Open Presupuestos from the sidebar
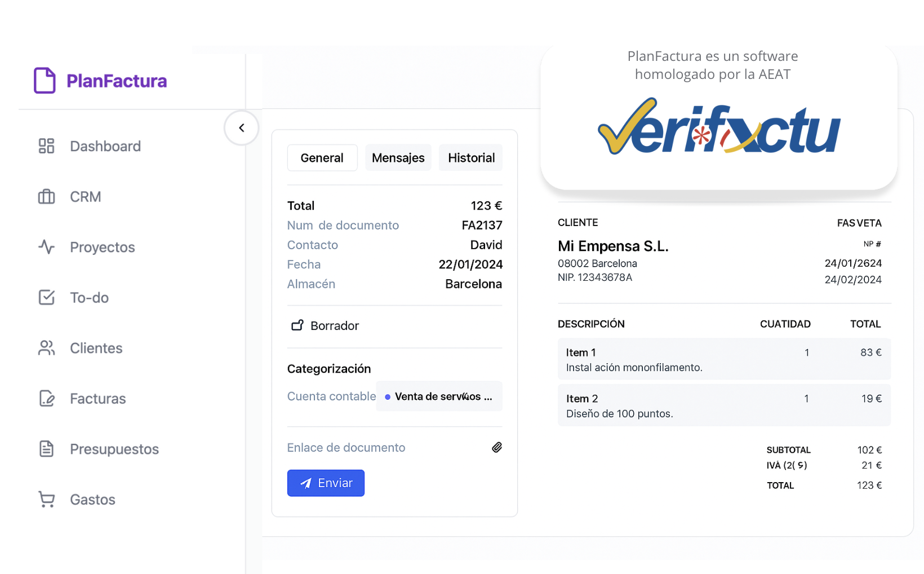Screen dimensions: 924x574 (114, 449)
